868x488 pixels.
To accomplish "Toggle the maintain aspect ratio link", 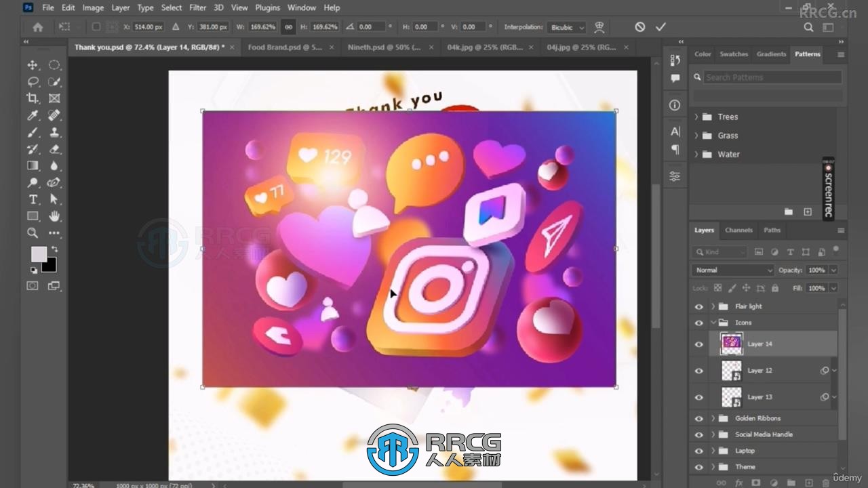I will tap(288, 27).
